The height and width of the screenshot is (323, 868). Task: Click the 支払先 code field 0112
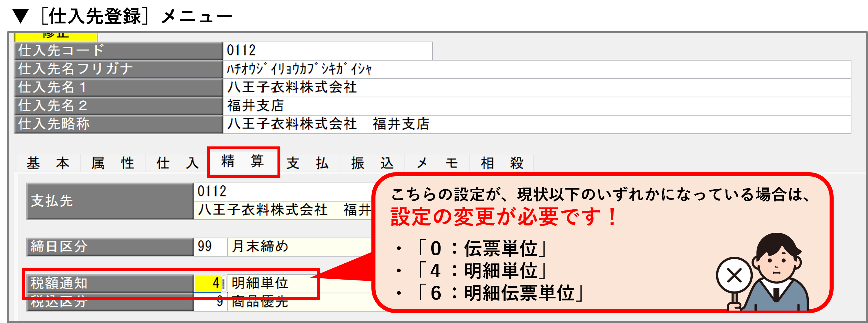coord(283,192)
